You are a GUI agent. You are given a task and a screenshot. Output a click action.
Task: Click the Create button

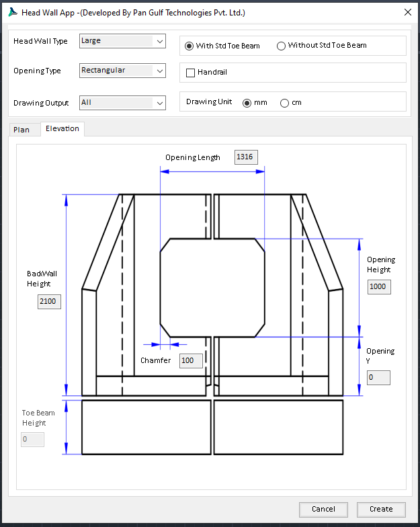pos(381,510)
